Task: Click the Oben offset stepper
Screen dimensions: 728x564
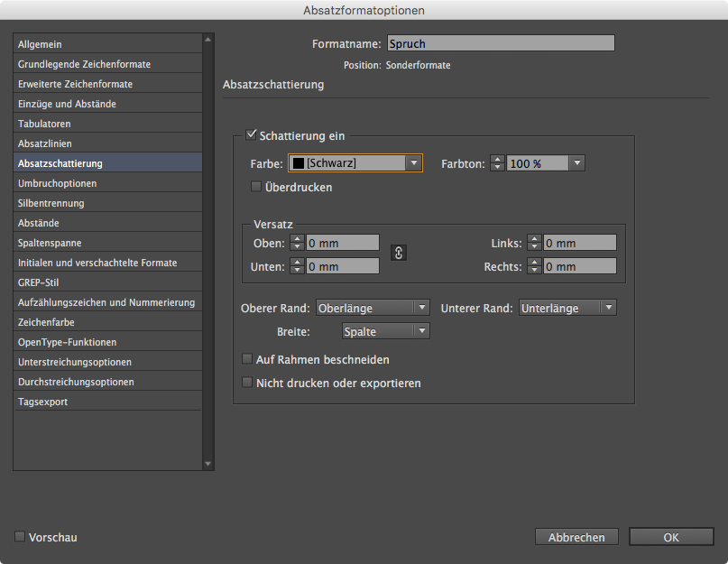Action: click(x=297, y=243)
